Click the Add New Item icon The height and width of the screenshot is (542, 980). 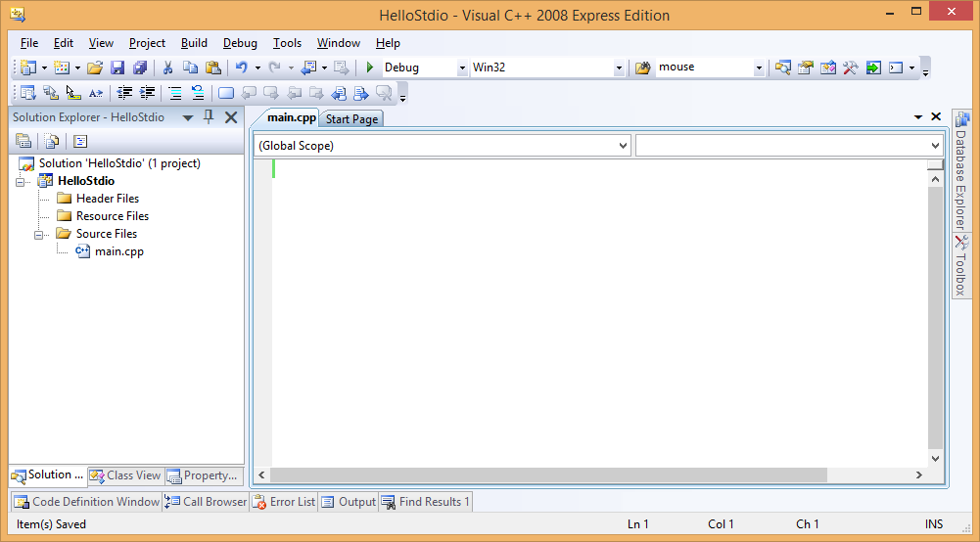(62, 68)
